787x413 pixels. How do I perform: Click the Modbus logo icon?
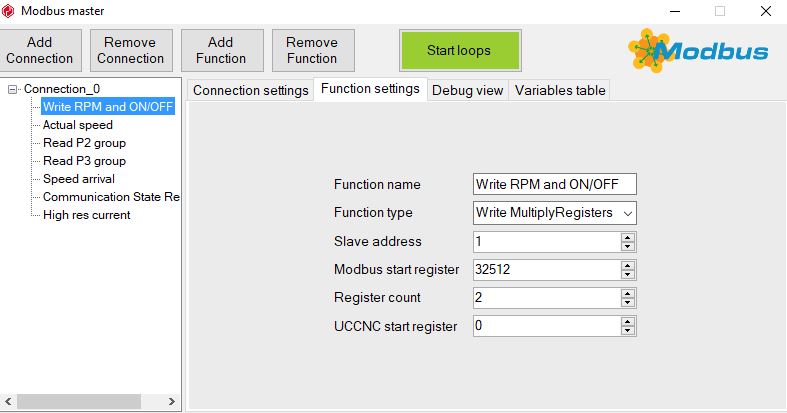point(698,51)
